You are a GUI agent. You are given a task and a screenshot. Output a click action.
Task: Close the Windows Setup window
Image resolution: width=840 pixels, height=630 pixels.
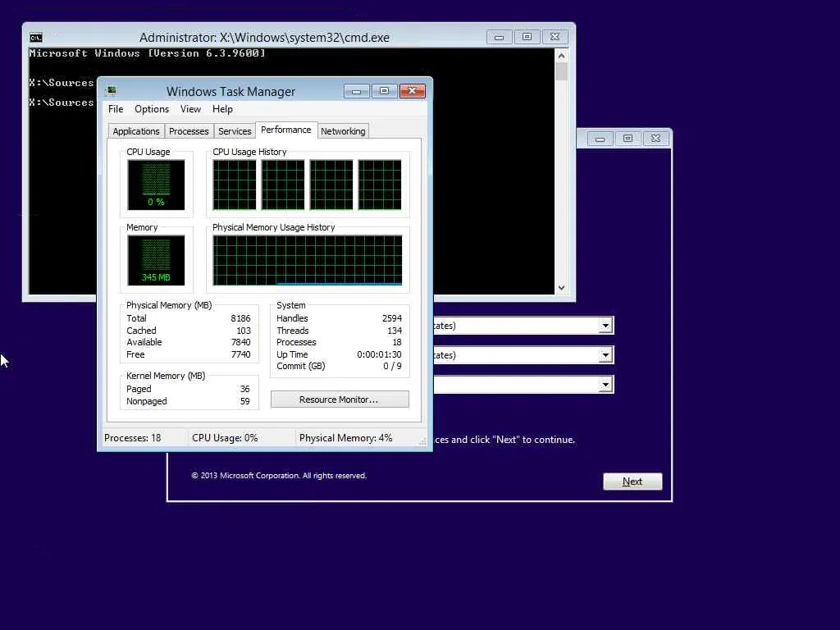coord(655,139)
